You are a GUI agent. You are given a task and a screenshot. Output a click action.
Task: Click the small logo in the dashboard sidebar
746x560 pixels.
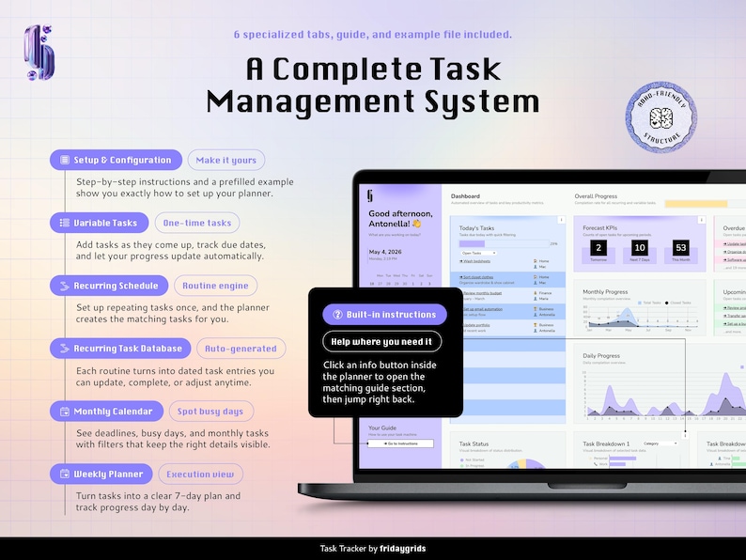(x=370, y=195)
